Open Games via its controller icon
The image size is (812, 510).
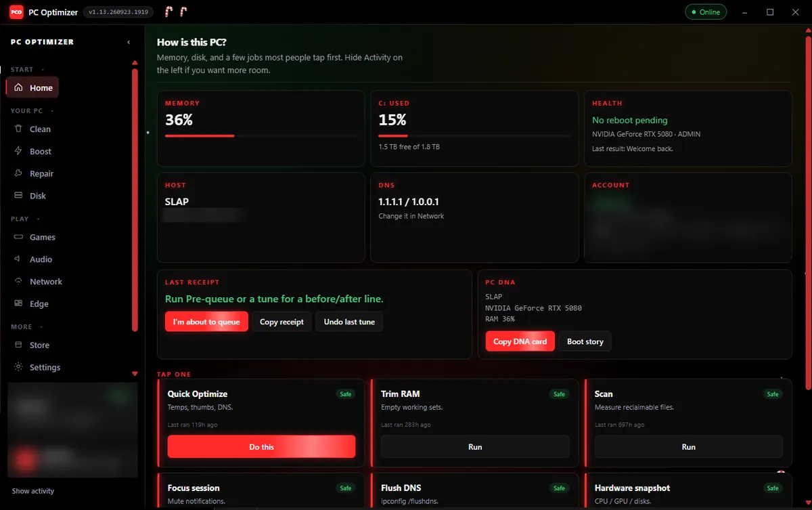(18, 237)
